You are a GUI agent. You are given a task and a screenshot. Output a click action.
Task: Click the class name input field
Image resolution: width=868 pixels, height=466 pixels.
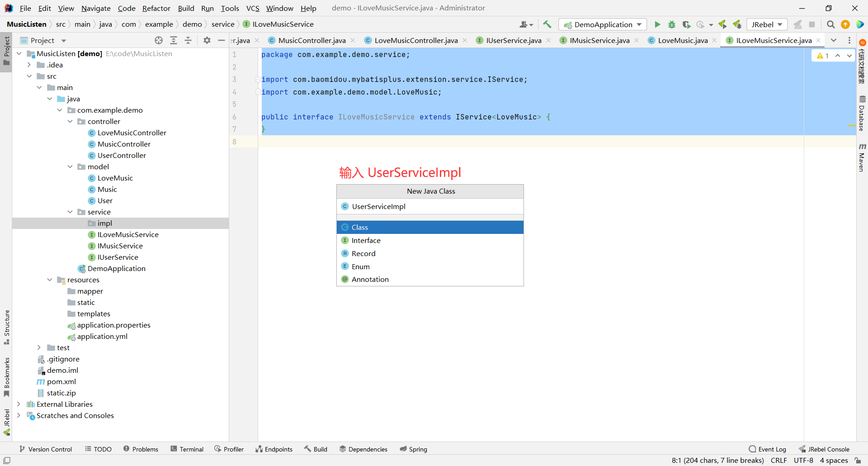click(x=429, y=206)
